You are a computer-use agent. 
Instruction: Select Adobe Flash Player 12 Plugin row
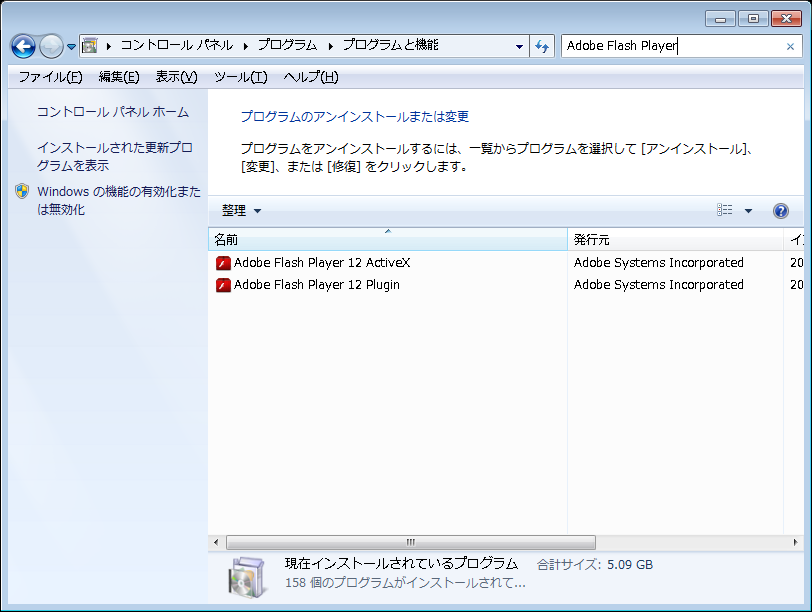pyautogui.click(x=506, y=285)
